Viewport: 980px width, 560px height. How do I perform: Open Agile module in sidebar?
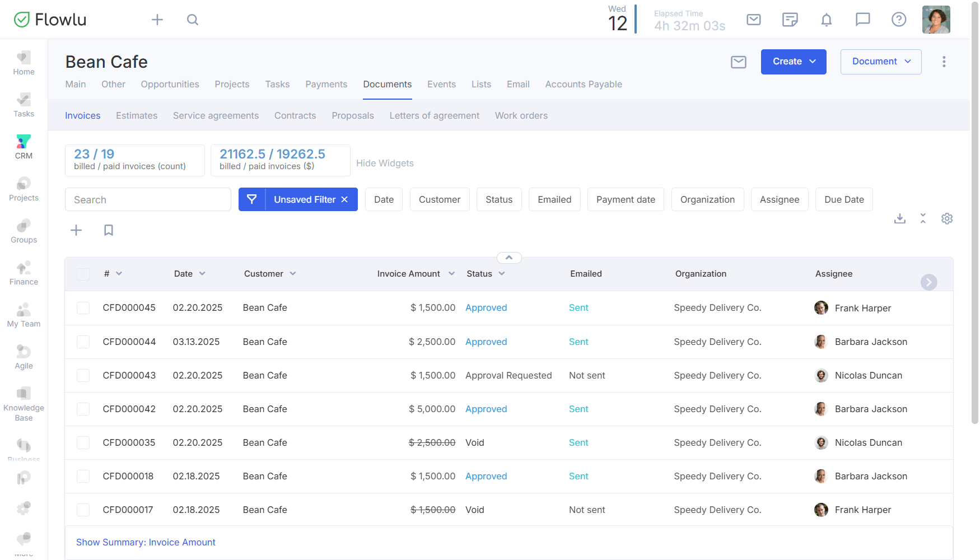click(x=24, y=357)
